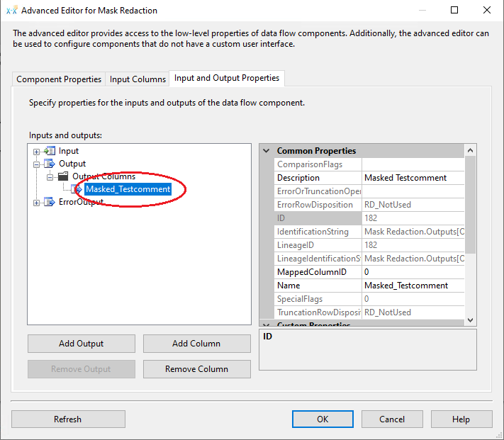Click the Input node icon in tree
The height and width of the screenshot is (440, 504).
50,151
